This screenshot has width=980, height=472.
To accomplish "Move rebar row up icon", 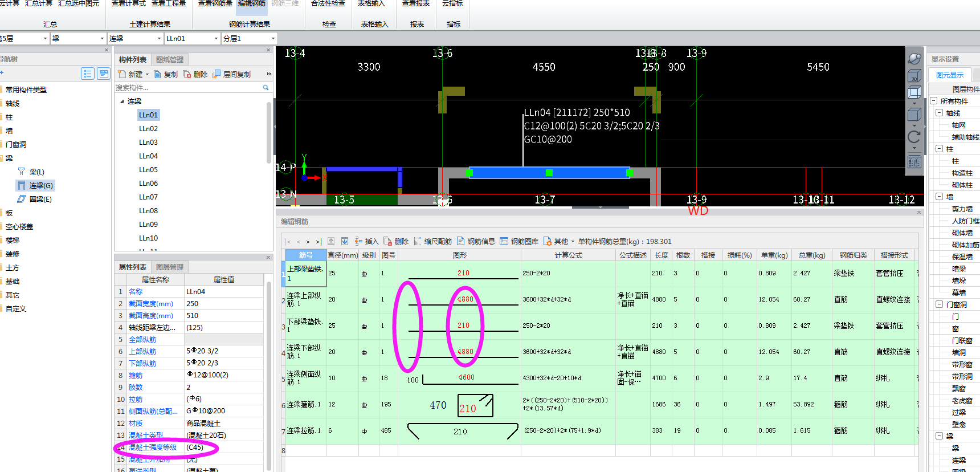I will [331, 241].
